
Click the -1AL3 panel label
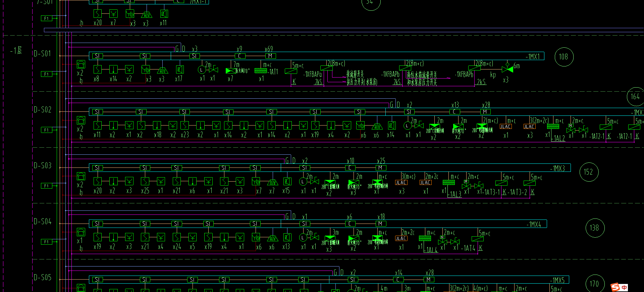click(x=454, y=194)
